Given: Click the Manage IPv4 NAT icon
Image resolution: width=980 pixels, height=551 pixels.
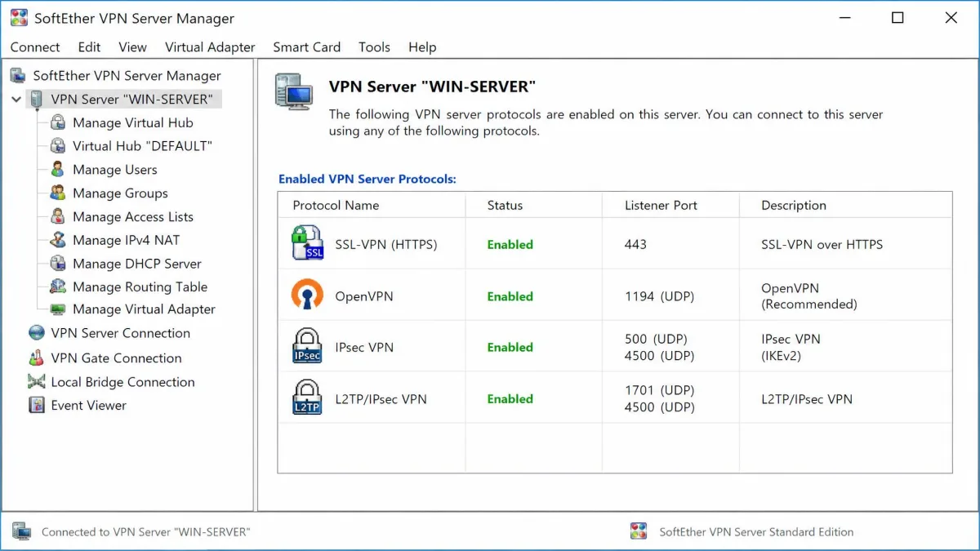Looking at the screenshot, I should 57,240.
